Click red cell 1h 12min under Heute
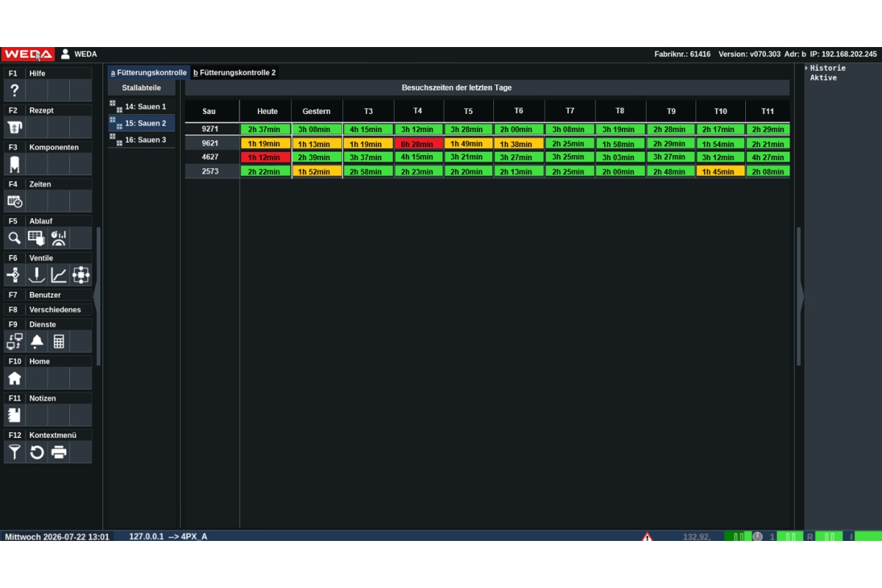The width and height of the screenshot is (882, 588). pos(266,157)
